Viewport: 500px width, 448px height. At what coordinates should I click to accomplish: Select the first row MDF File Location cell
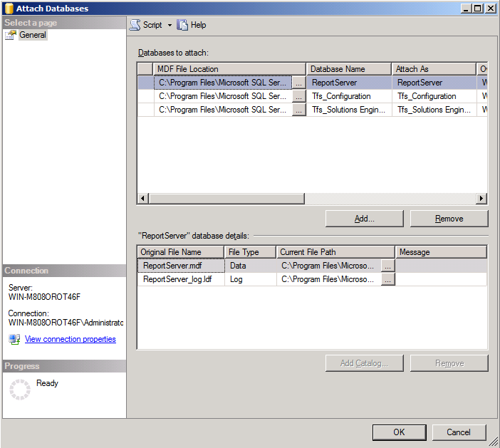coord(223,83)
